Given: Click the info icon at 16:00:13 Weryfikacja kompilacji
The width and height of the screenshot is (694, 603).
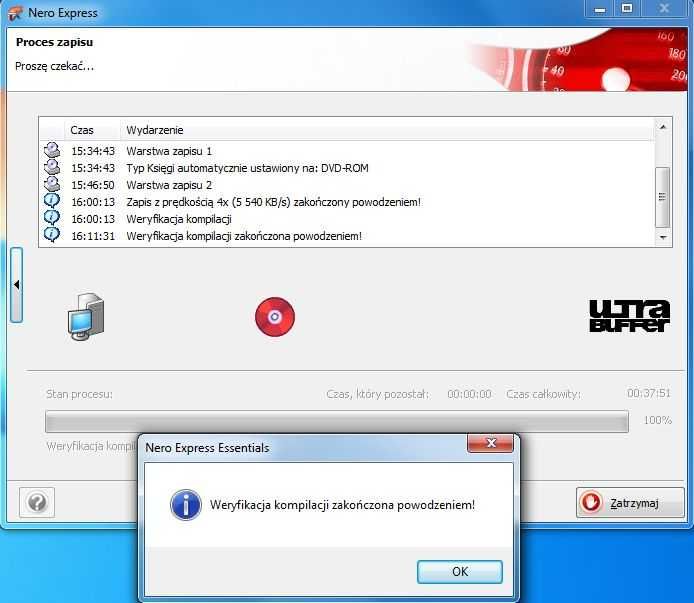Looking at the screenshot, I should tap(52, 218).
